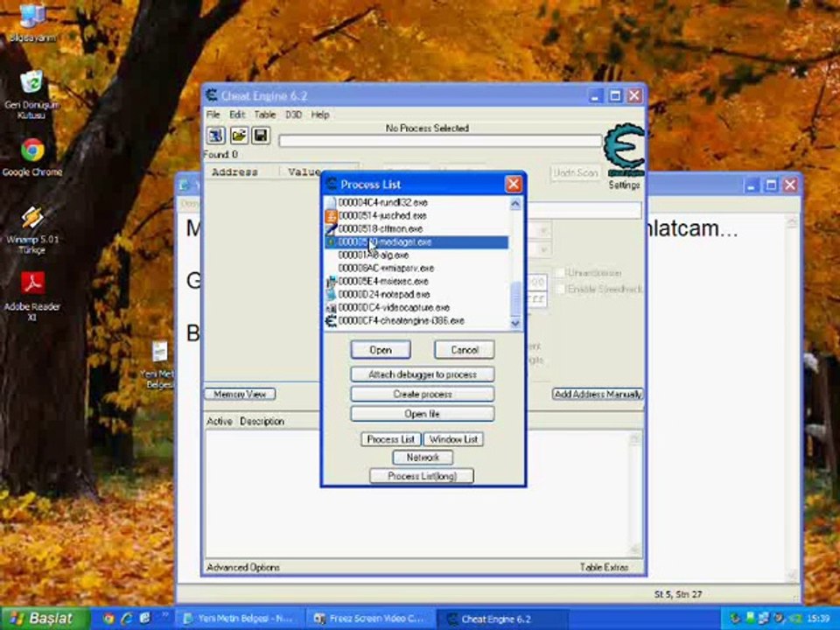This screenshot has width=840, height=630.
Task: Close the Process List dialog
Action: coord(514,185)
